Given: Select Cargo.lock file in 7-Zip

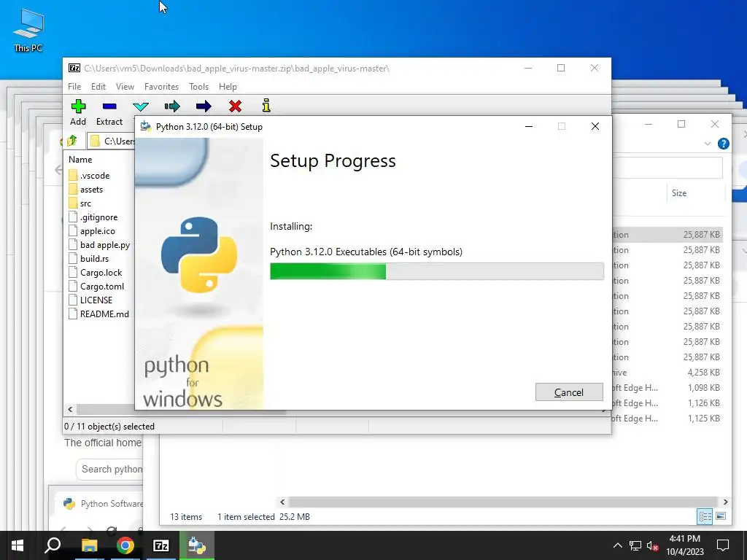Looking at the screenshot, I should pyautogui.click(x=96, y=273).
